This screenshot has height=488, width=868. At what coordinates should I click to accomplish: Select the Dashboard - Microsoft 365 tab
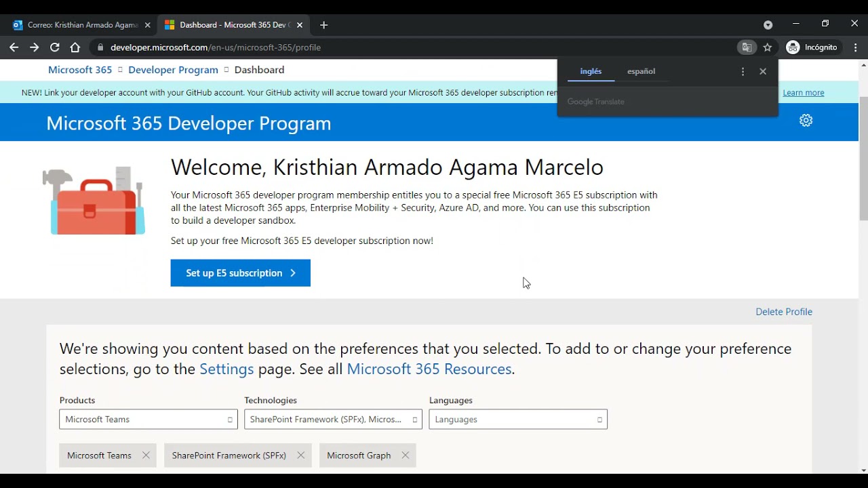tap(234, 25)
